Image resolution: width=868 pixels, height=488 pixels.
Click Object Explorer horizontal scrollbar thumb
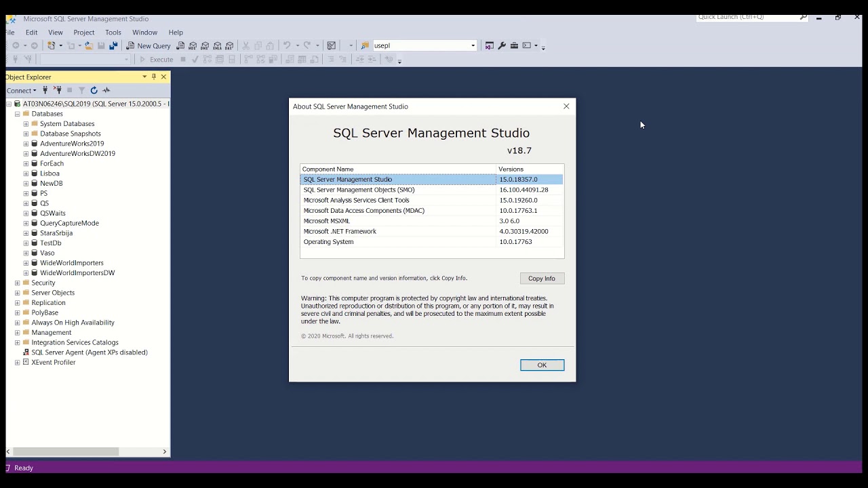(66, 451)
